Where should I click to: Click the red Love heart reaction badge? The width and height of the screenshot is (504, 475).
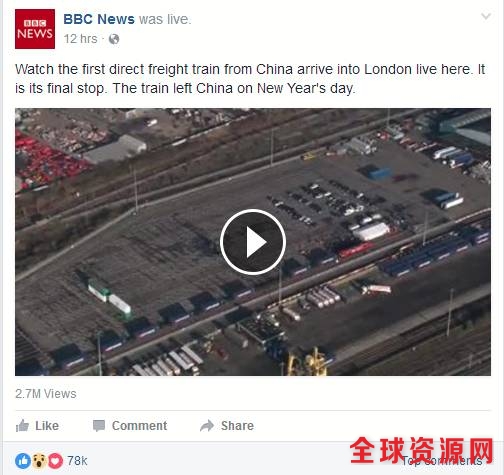coord(55,461)
